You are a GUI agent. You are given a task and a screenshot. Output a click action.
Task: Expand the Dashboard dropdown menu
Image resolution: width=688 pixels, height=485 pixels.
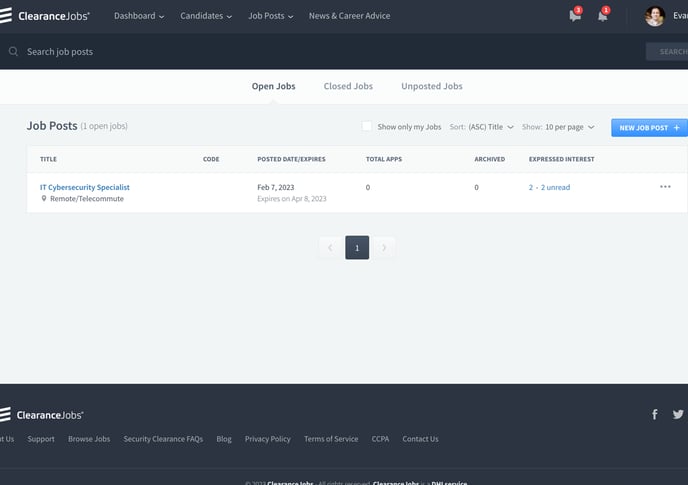point(139,16)
